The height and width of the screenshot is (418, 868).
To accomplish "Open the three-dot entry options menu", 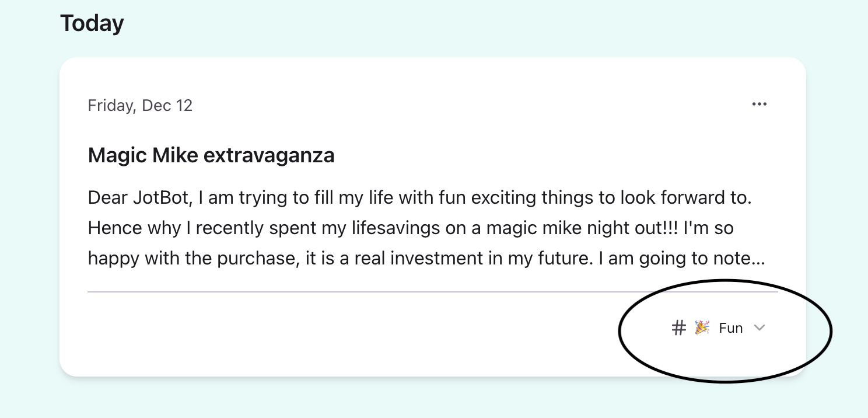I will [759, 104].
